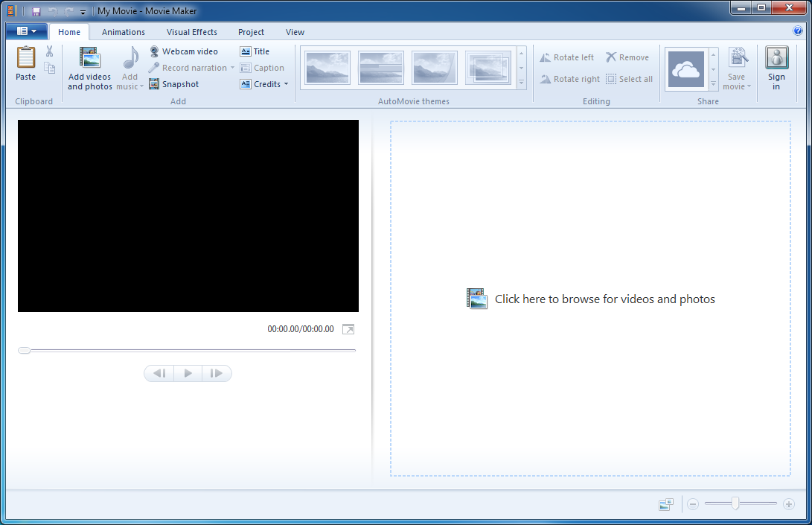
Task: Open the Visual Effects tab
Action: pos(191,31)
